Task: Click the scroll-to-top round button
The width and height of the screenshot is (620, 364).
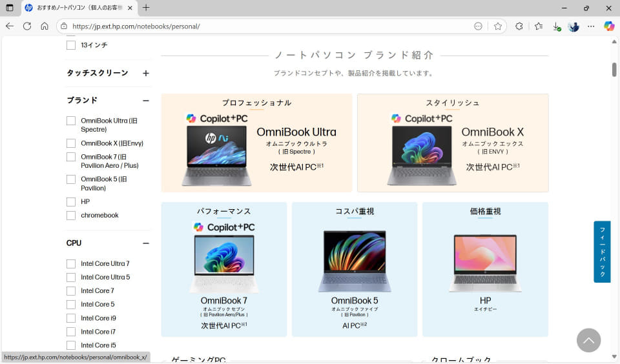Action: (x=588, y=340)
